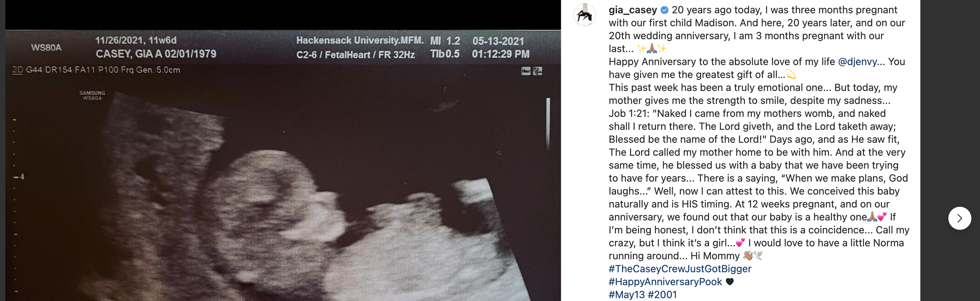980x301 pixels.
Task: Click the blue verified badge
Action: pos(664,10)
